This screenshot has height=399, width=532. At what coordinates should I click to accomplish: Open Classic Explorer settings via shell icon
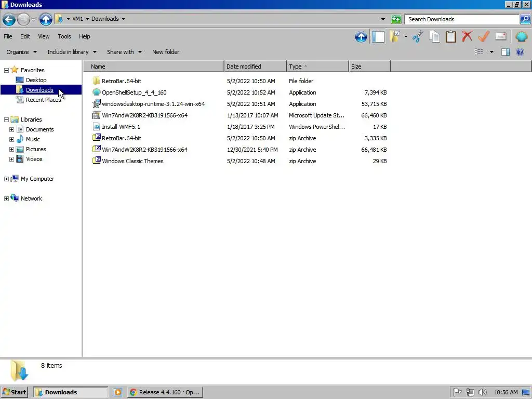pyautogui.click(x=522, y=36)
